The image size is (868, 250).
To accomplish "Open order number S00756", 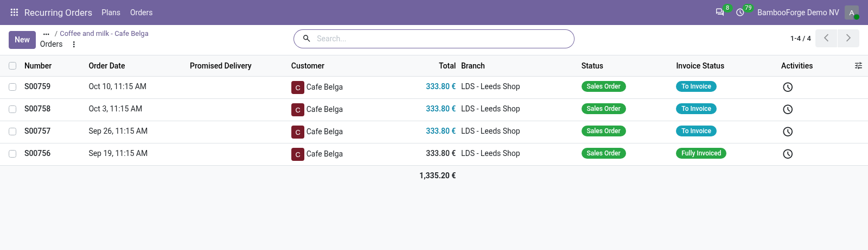I will (37, 153).
